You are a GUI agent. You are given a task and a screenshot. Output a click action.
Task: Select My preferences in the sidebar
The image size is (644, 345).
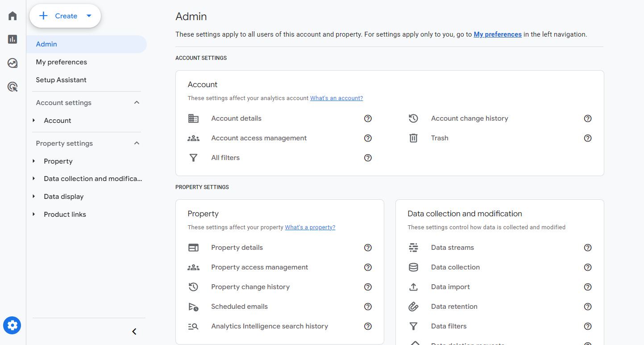[61, 62]
